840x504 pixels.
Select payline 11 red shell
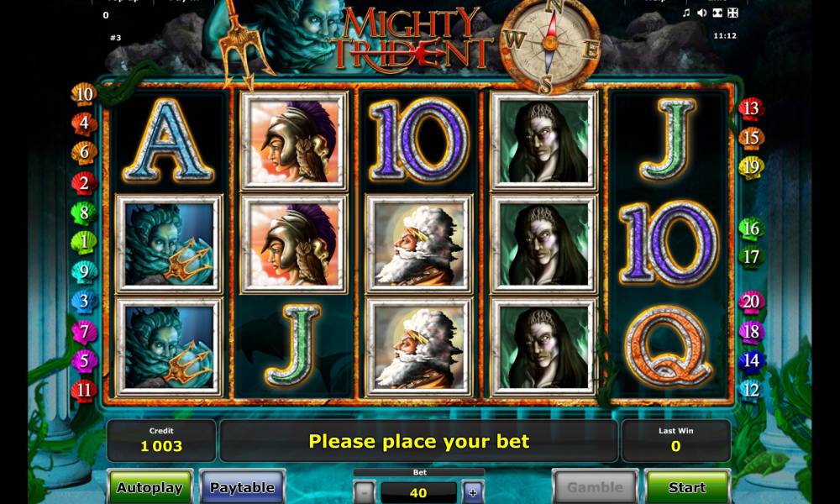pyautogui.click(x=84, y=390)
